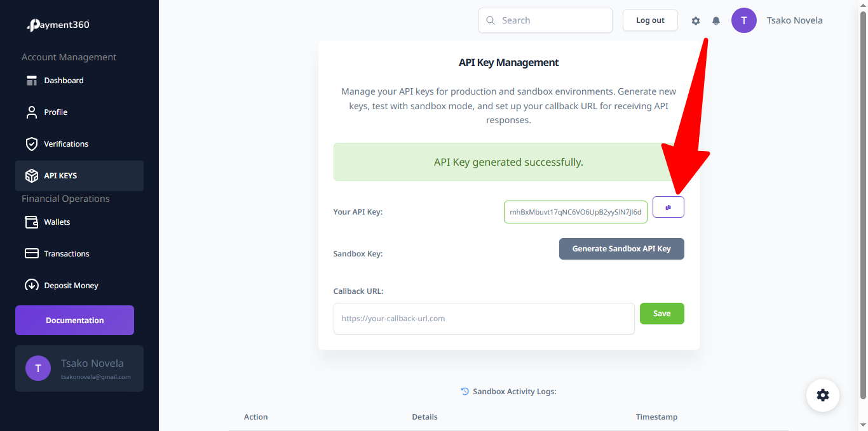Viewport: 868px width, 431px height.
Task: Open the settings gear in the top bar
Action: [696, 21]
